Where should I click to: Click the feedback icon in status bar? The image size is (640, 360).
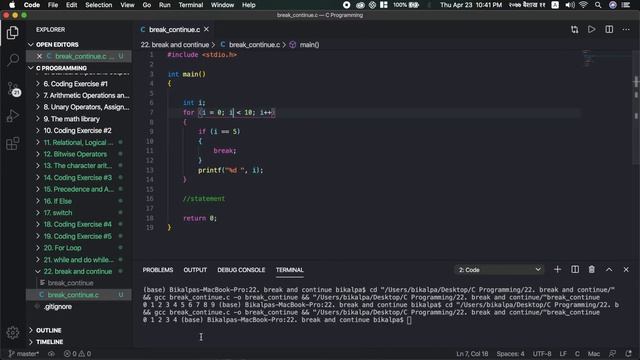click(612, 354)
